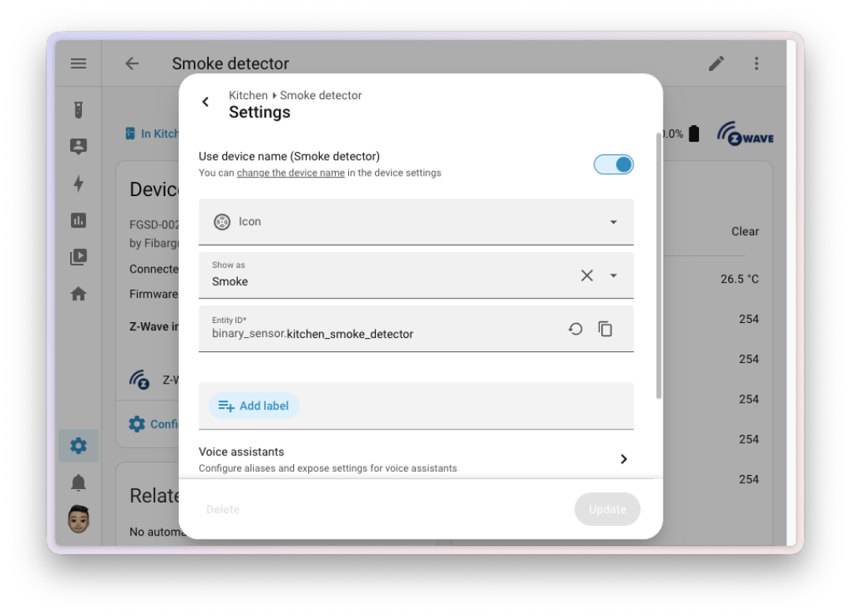
Task: Copy the entity ID to clipboard
Action: pyautogui.click(x=605, y=329)
